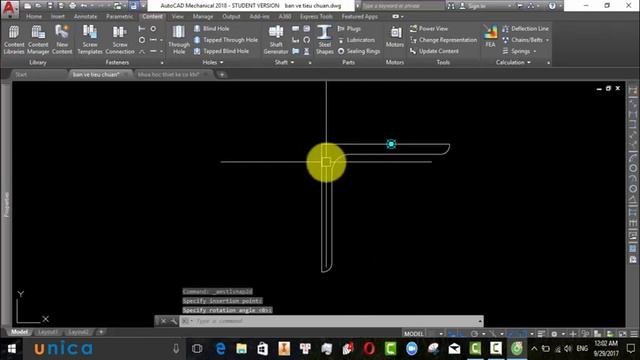Open Screw Templates
The image size is (640, 360).
click(90, 40)
